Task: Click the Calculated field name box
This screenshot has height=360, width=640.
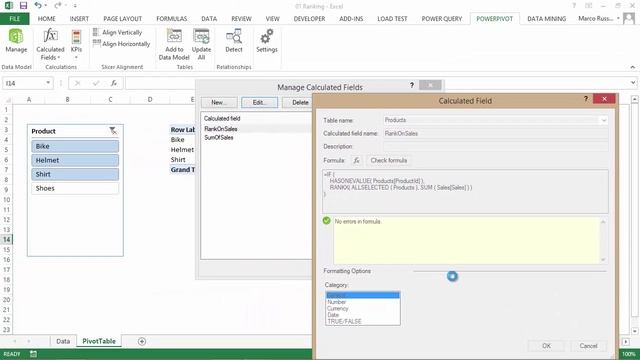Action: 496,133
